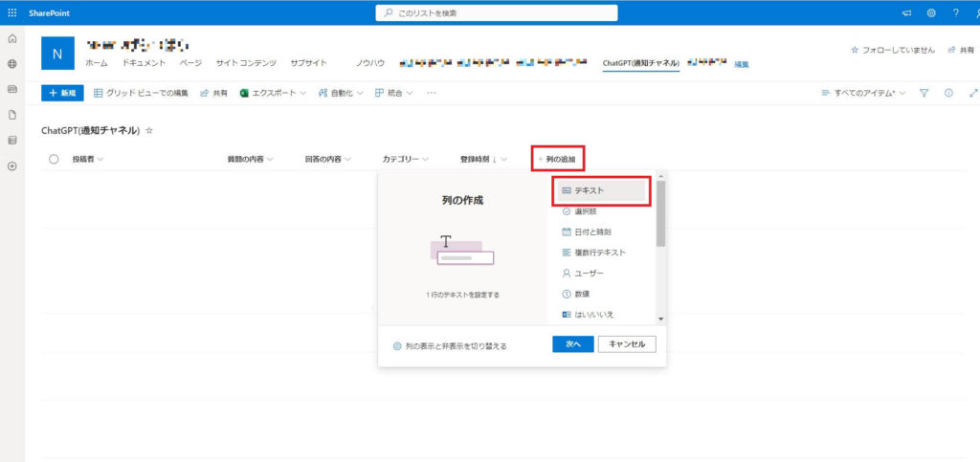Favorite the list with the star icon
The image size is (980, 462).
[149, 130]
